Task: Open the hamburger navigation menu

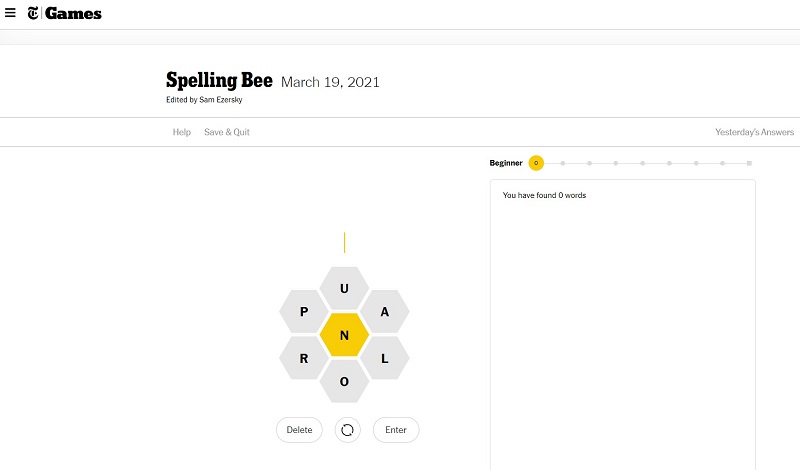Action: point(10,13)
